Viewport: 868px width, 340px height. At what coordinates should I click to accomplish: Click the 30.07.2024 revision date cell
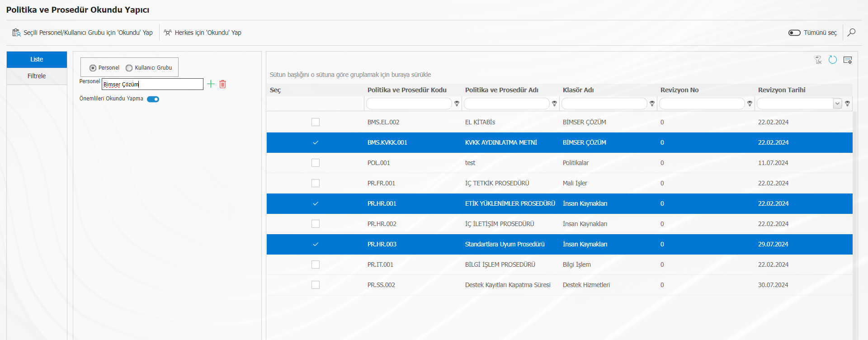click(773, 285)
